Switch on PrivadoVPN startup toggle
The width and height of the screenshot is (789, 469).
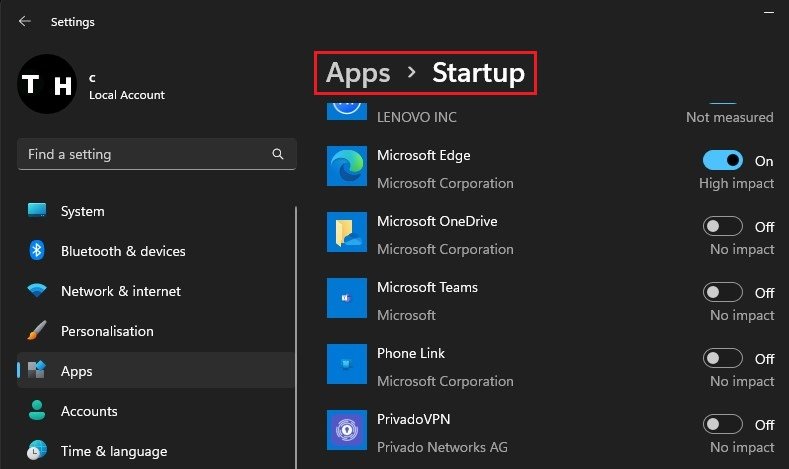723,425
